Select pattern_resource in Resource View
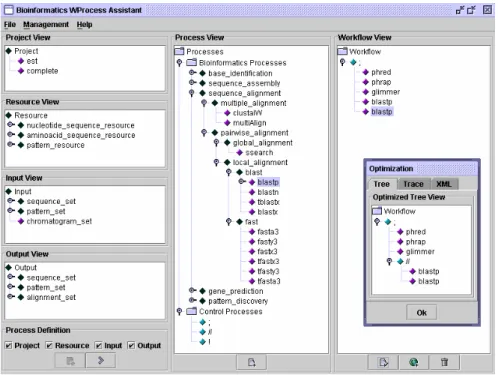 (x=55, y=145)
